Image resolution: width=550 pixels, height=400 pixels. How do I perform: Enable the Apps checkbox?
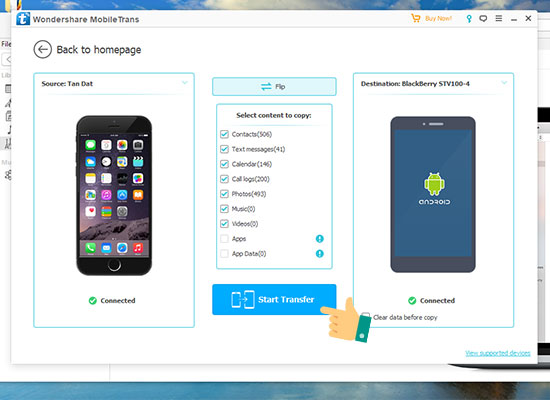coord(224,239)
